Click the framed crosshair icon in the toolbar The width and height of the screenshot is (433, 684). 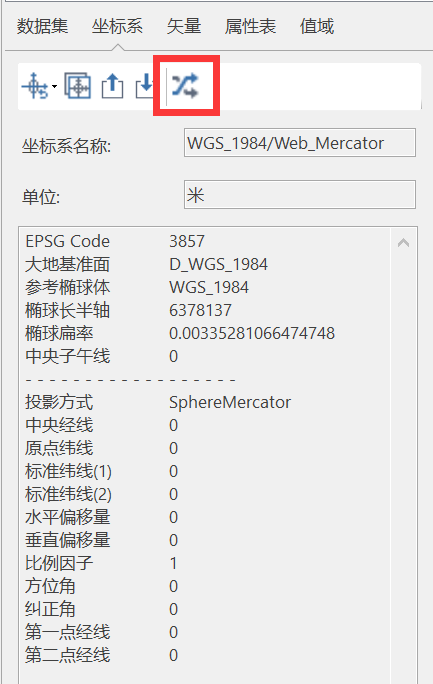pyautogui.click(x=78, y=86)
